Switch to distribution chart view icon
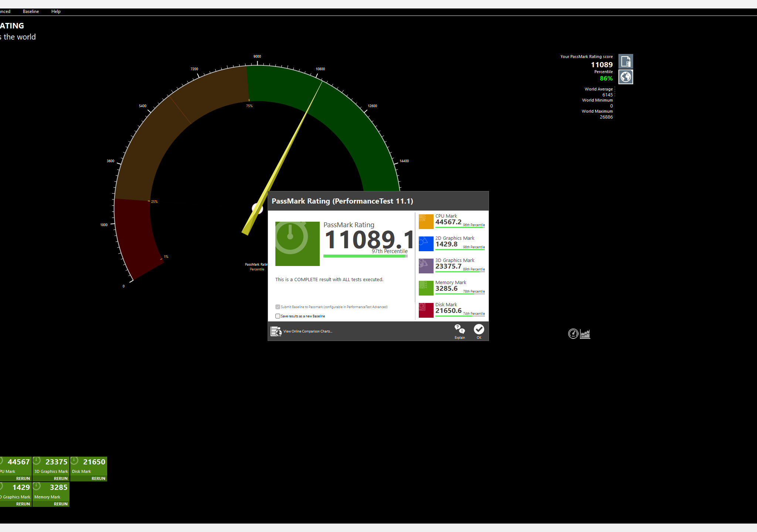 585,334
